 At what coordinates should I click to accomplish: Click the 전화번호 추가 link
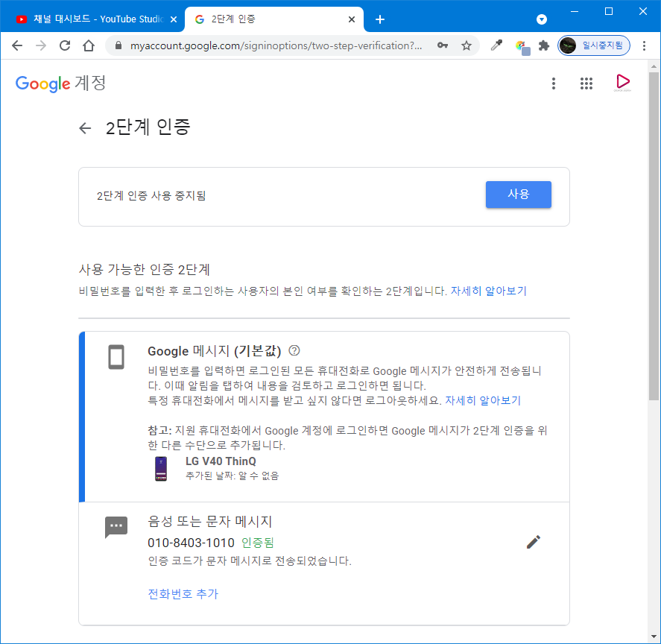click(183, 594)
